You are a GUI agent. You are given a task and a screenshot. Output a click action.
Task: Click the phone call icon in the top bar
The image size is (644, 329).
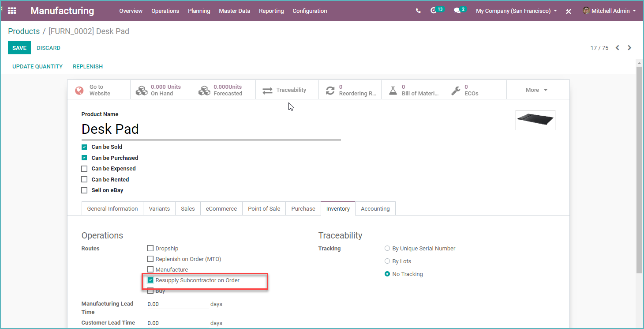(x=418, y=10)
